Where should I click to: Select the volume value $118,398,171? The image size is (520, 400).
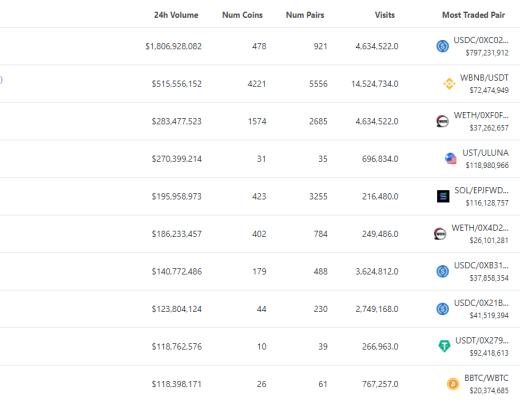click(x=177, y=384)
